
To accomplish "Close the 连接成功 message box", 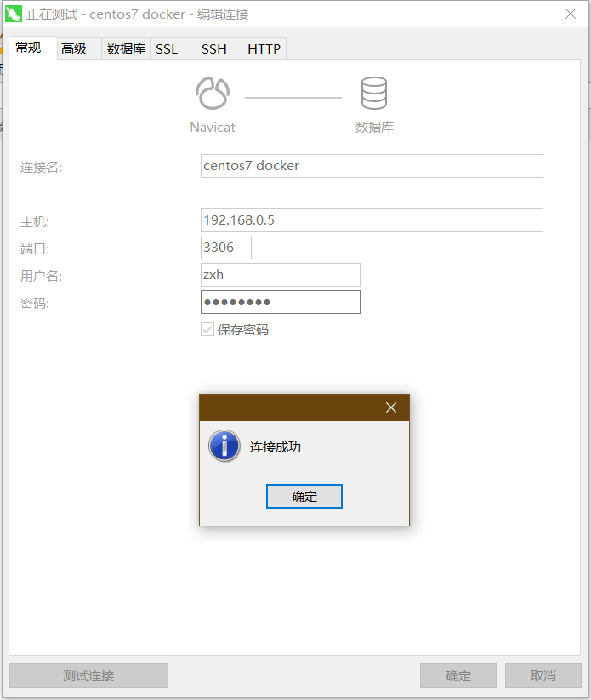I will point(391,407).
